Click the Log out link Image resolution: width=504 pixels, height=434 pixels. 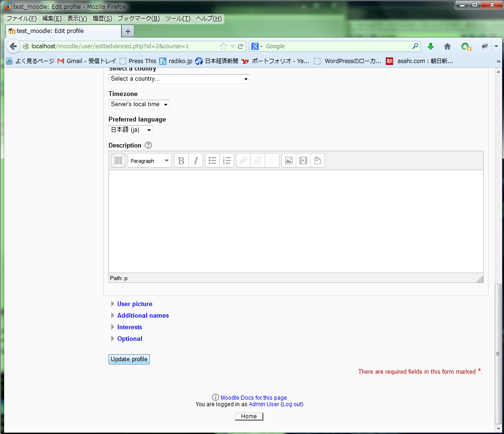292,404
